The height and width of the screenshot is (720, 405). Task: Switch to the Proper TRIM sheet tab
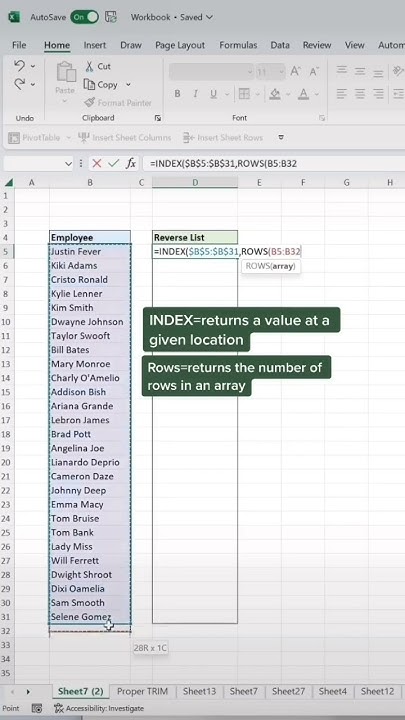click(x=142, y=691)
